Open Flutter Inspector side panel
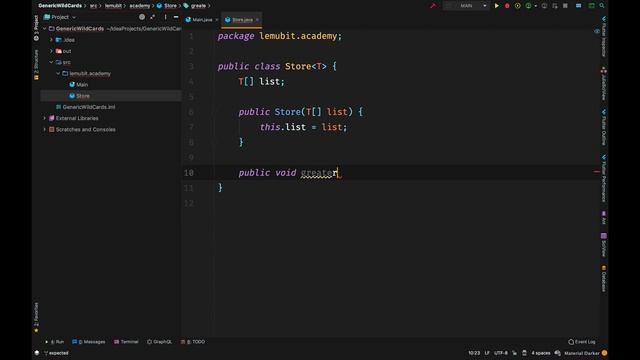 [x=604, y=37]
